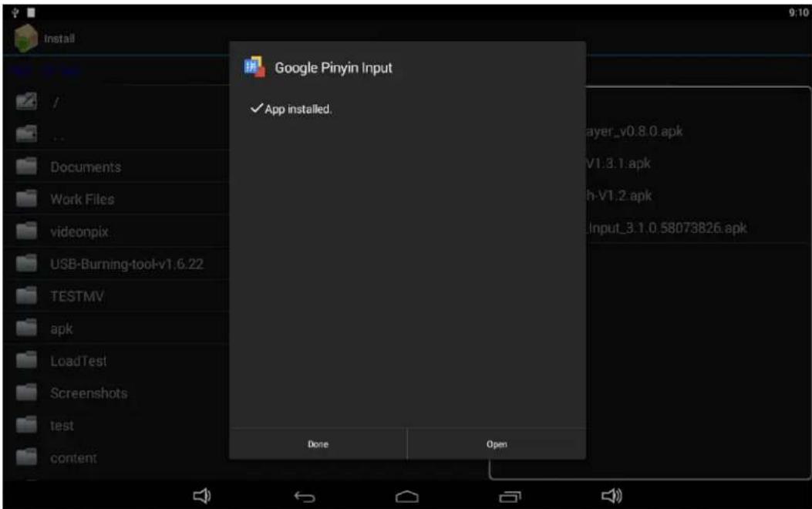The width and height of the screenshot is (812, 509).
Task: Click the content folder icon
Action: 26,457
